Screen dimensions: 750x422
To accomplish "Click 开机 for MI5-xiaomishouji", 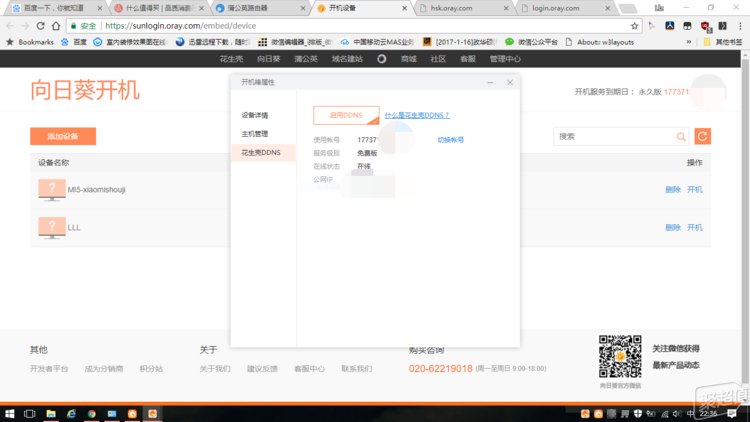I will click(x=694, y=189).
